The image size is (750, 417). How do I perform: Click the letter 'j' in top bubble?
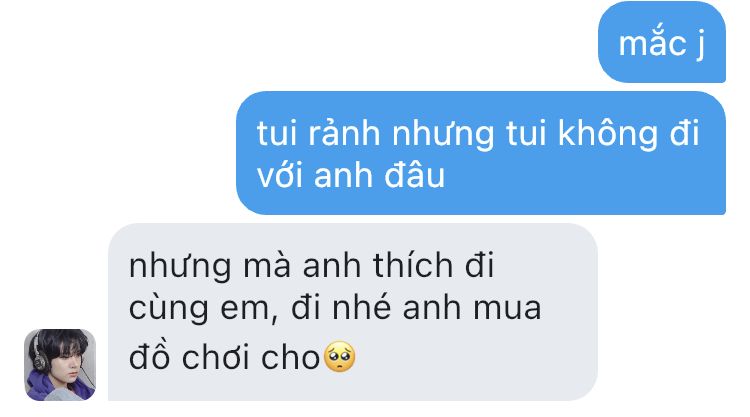point(700,46)
